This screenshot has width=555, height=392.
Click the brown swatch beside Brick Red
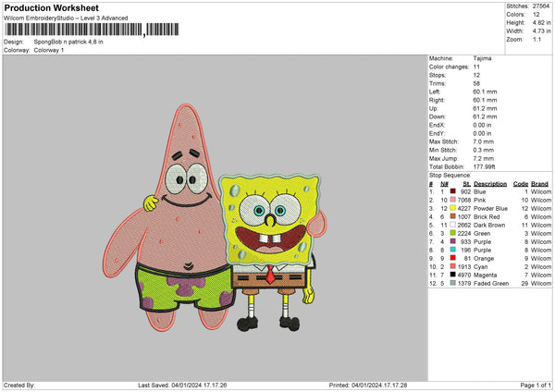click(452, 216)
